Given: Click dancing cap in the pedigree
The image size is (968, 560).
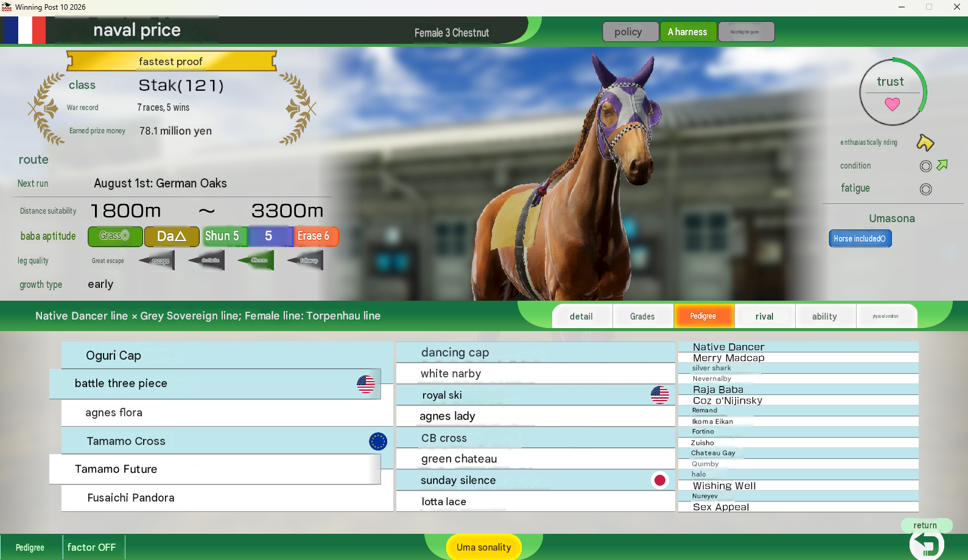Looking at the screenshot, I should coord(536,352).
